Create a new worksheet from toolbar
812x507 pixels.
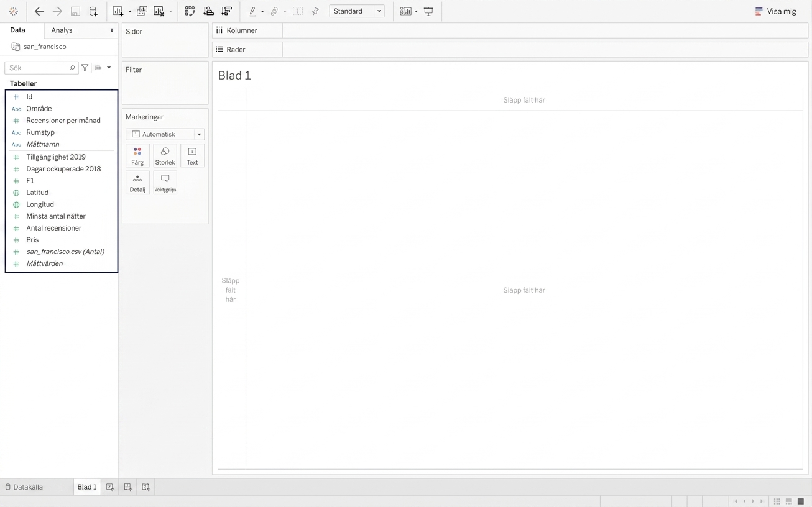(x=118, y=11)
